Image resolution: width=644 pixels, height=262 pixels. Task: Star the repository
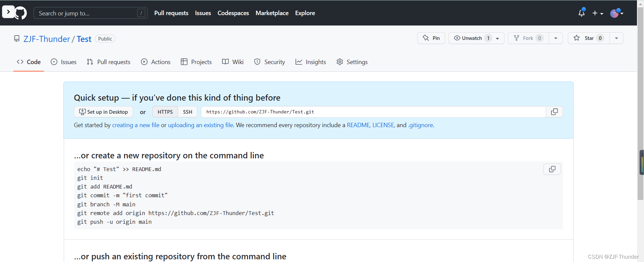[589, 38]
